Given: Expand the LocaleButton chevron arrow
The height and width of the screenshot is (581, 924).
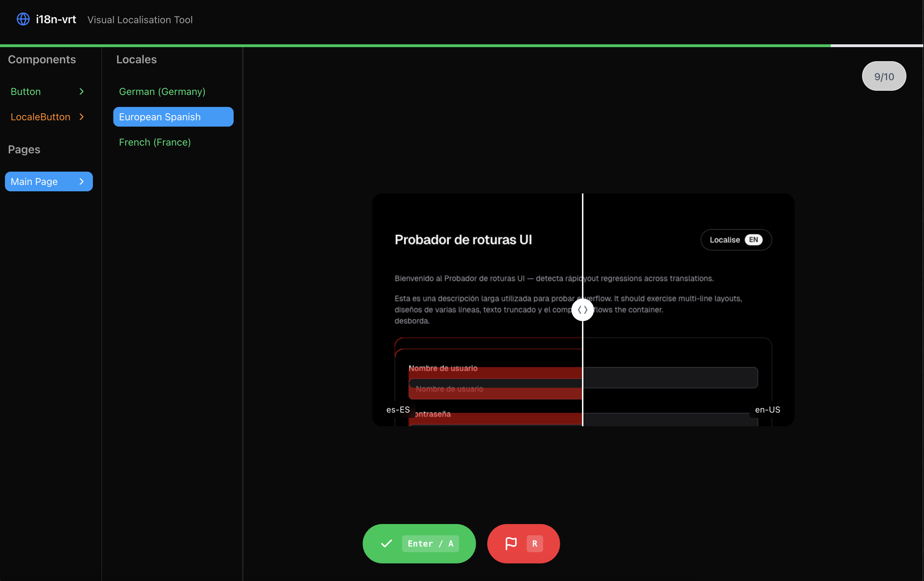Looking at the screenshot, I should coord(81,116).
